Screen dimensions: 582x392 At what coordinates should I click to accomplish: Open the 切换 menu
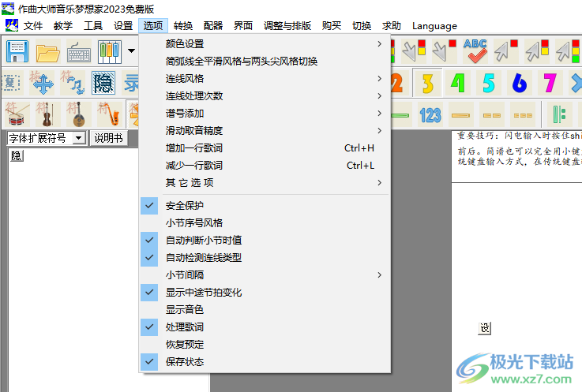pos(362,26)
